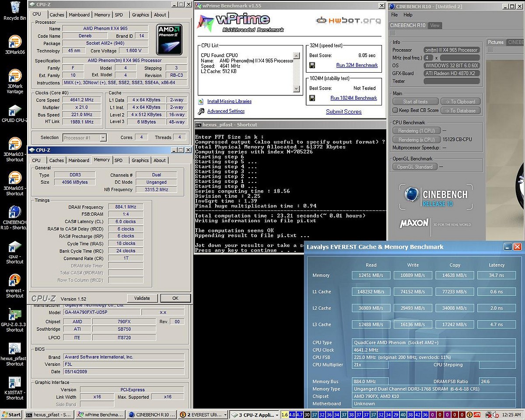Click the Tester input field in CINEBENCH

451,81
